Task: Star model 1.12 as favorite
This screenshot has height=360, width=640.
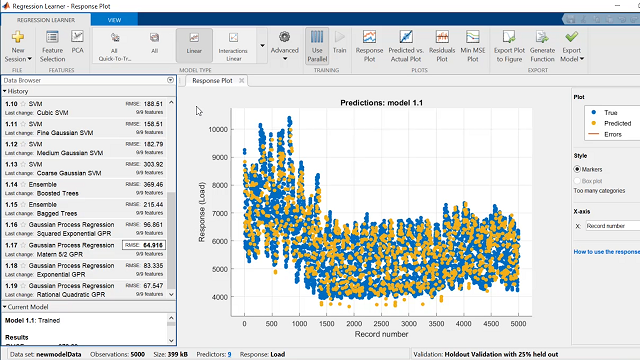Action: (23, 144)
